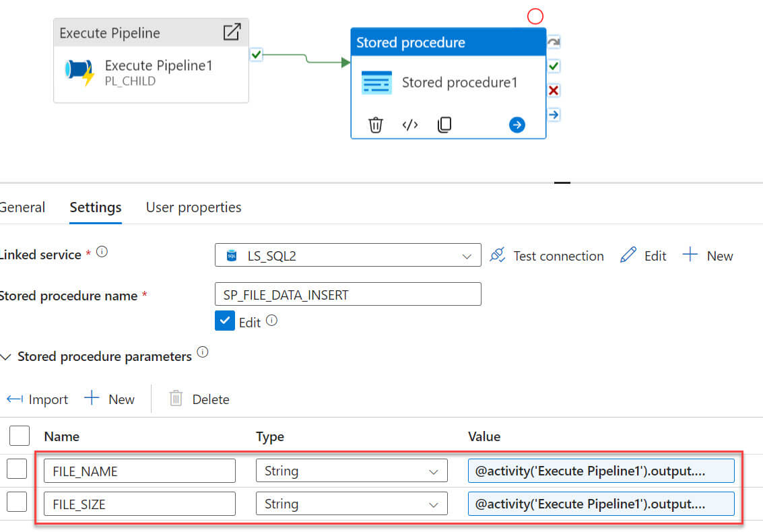Click New linked service button

[x=708, y=255]
